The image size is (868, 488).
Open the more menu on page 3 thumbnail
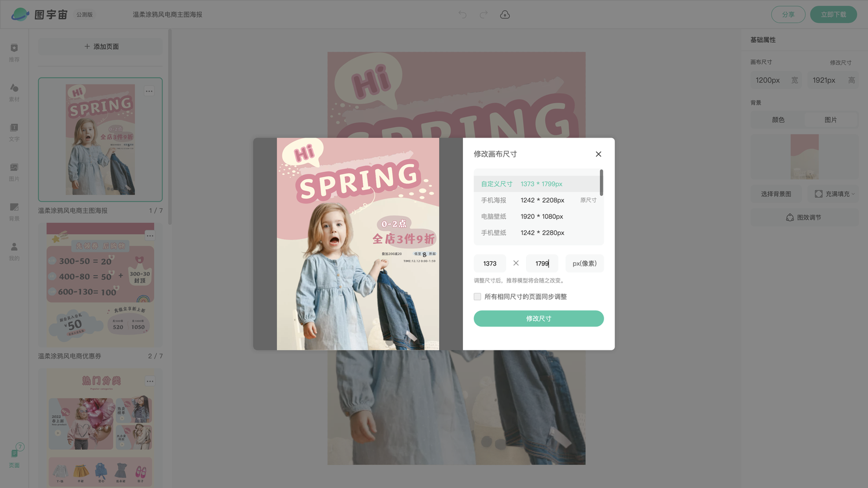(150, 381)
